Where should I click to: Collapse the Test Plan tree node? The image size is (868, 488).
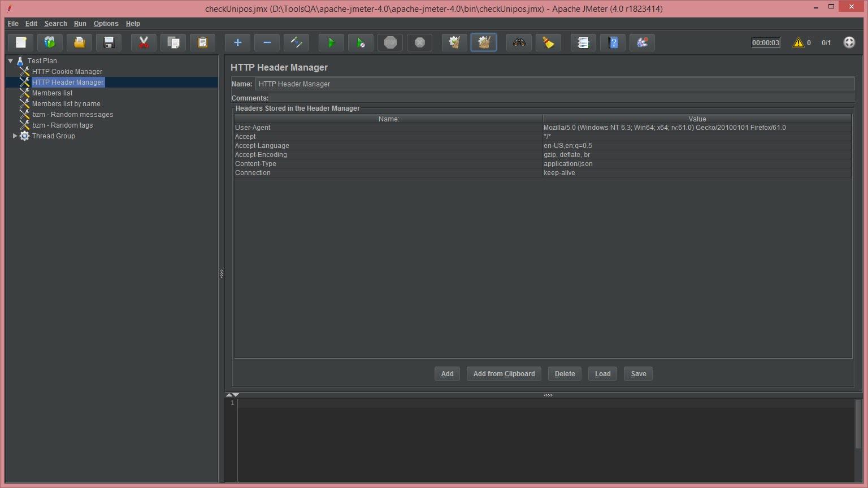[x=11, y=60]
